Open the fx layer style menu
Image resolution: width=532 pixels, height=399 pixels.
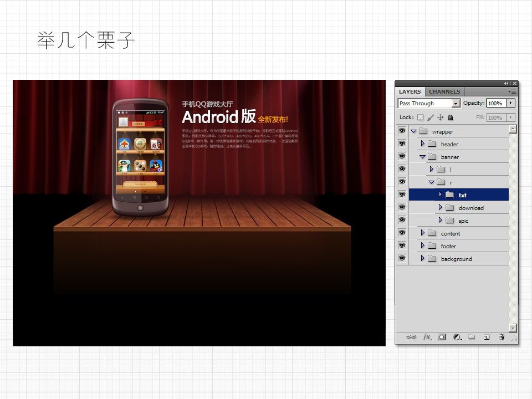(x=427, y=337)
